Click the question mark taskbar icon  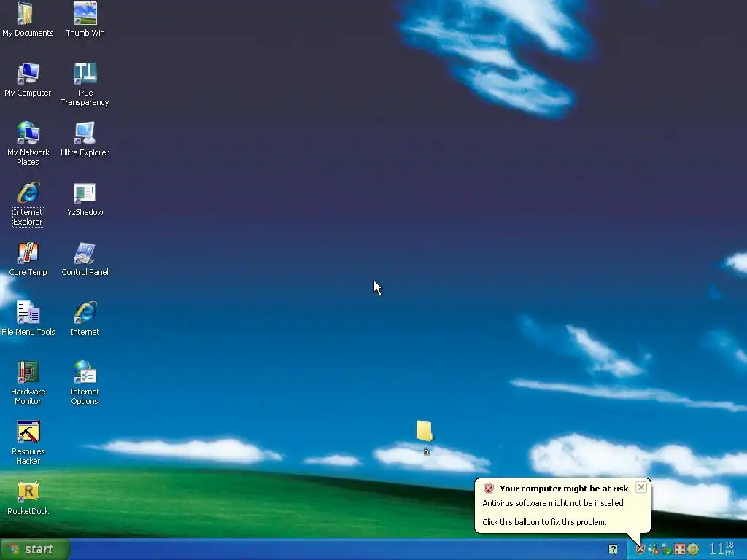[x=613, y=550]
